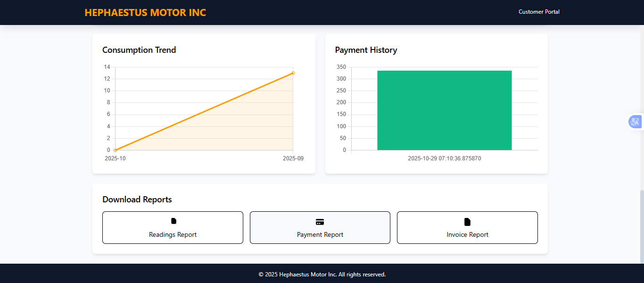Screen dimensions: 644x283
Task: Open the Customer Portal link
Action: point(539,12)
